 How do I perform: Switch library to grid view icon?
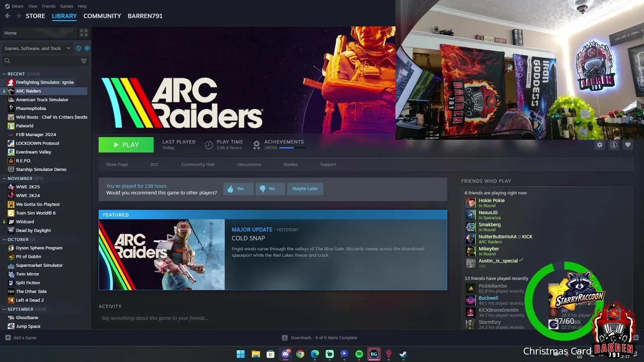(x=84, y=33)
